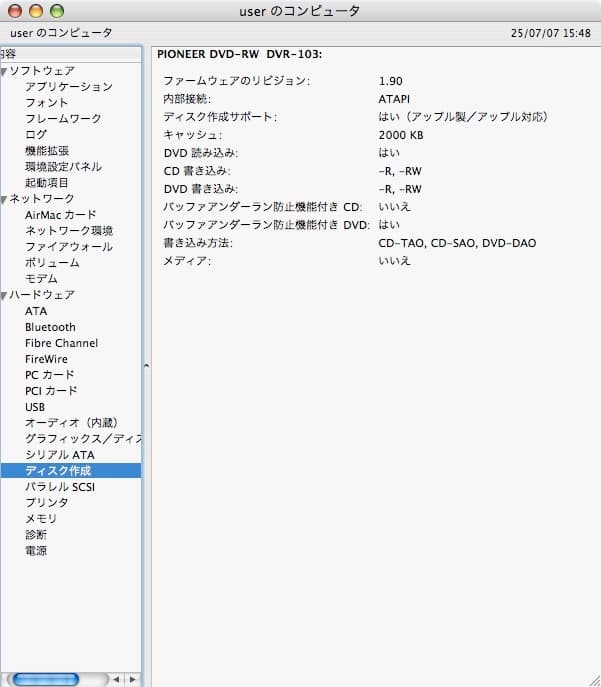The height and width of the screenshot is (687, 601).
Task: Collapse the ハードウェア section triangle
Action: (x=4, y=295)
